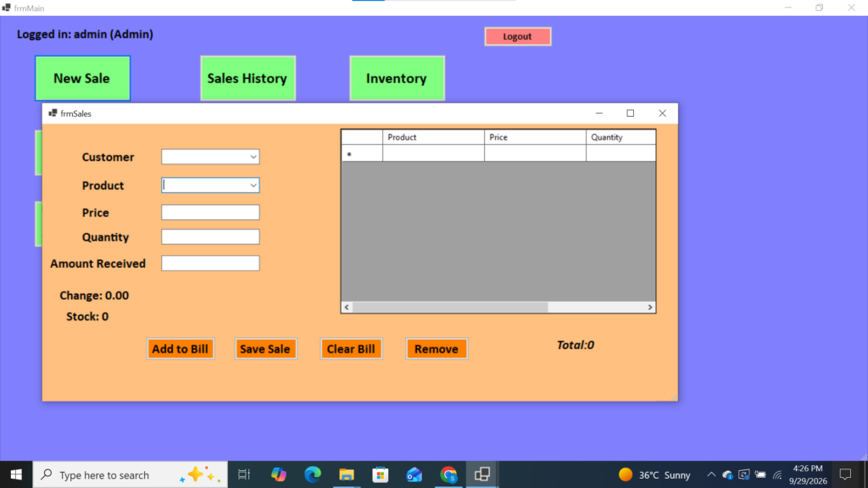Open Google Chrome from the taskbar
This screenshot has height=488, width=868.
[448, 474]
